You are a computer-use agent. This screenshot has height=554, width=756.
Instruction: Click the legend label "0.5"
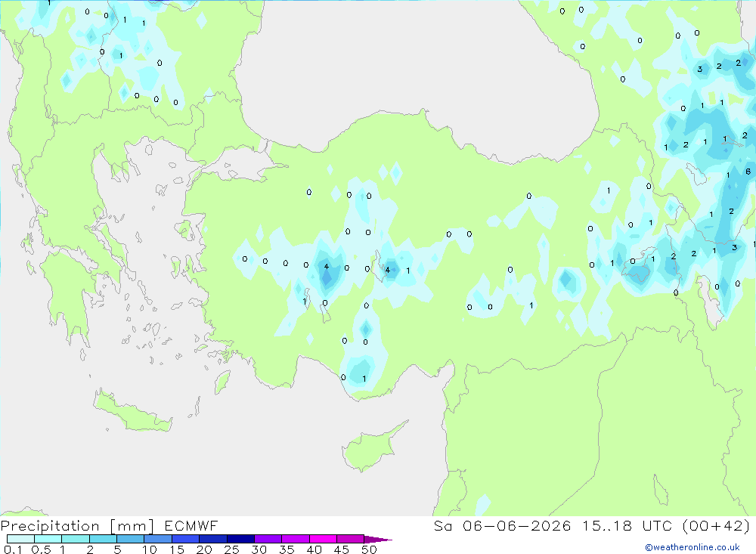pos(41,549)
